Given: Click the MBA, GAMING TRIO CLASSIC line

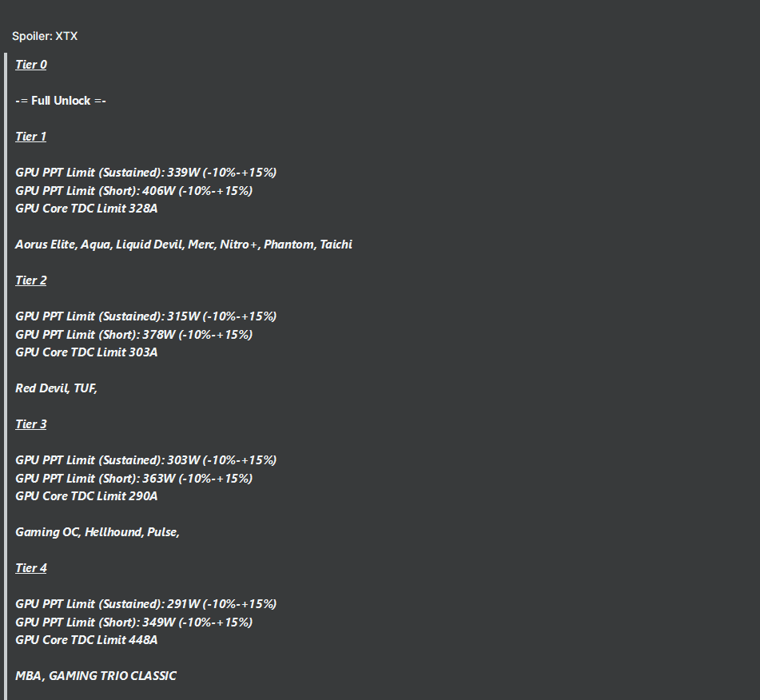Looking at the screenshot, I should coord(96,676).
